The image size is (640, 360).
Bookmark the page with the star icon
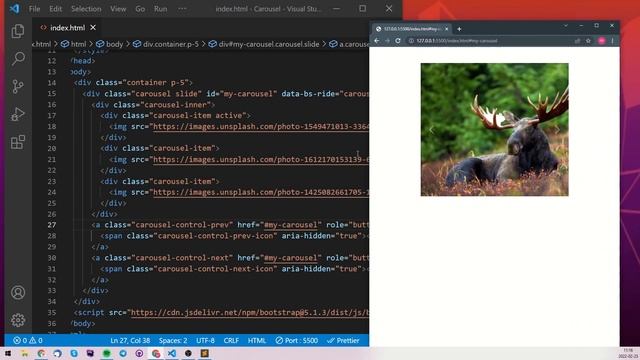click(588, 41)
